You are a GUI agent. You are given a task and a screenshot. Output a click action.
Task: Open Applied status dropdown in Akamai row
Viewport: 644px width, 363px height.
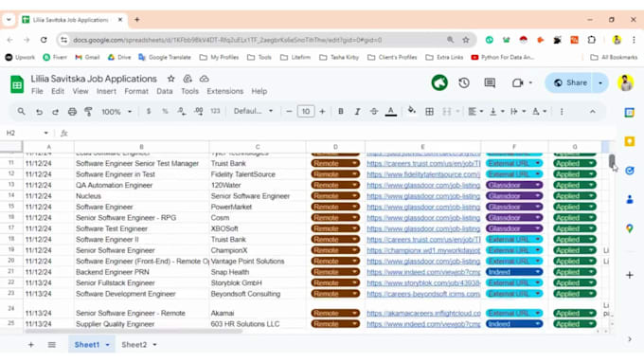(575, 314)
